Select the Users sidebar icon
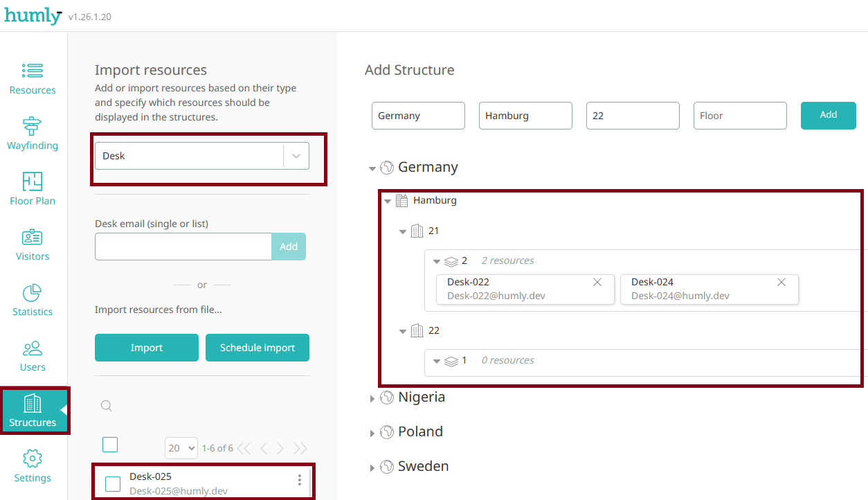Screen dimensions: 868x500 pyautogui.click(x=32, y=355)
